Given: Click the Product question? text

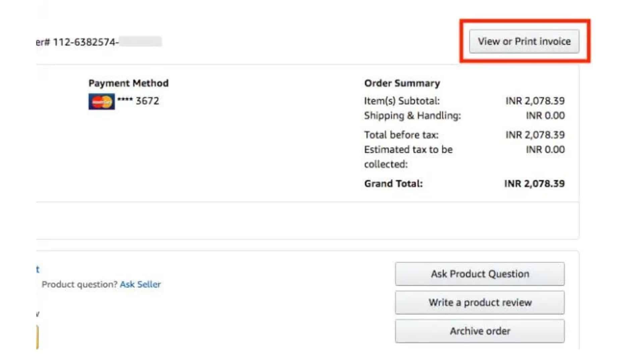Looking at the screenshot, I should (79, 284).
